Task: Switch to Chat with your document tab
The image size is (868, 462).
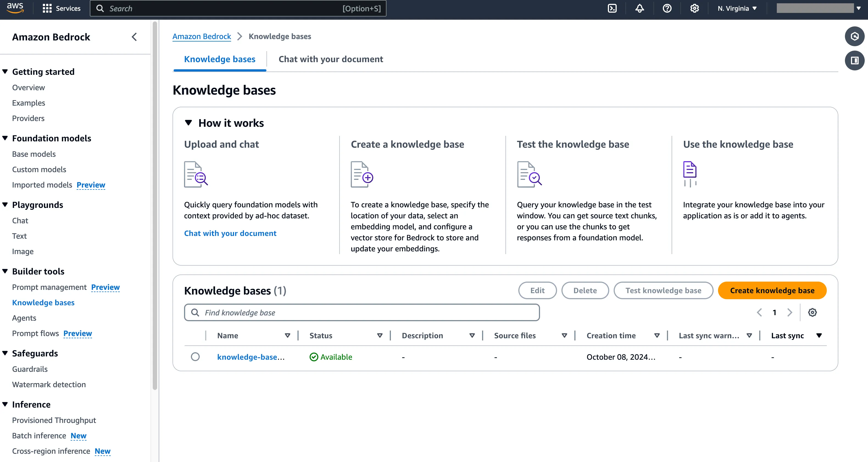Action: click(x=330, y=59)
